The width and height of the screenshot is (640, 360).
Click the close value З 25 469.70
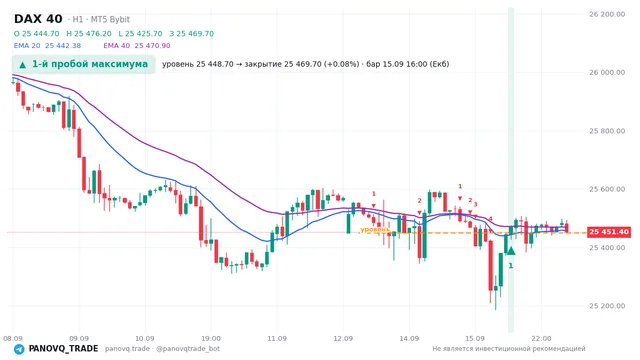[191, 33]
